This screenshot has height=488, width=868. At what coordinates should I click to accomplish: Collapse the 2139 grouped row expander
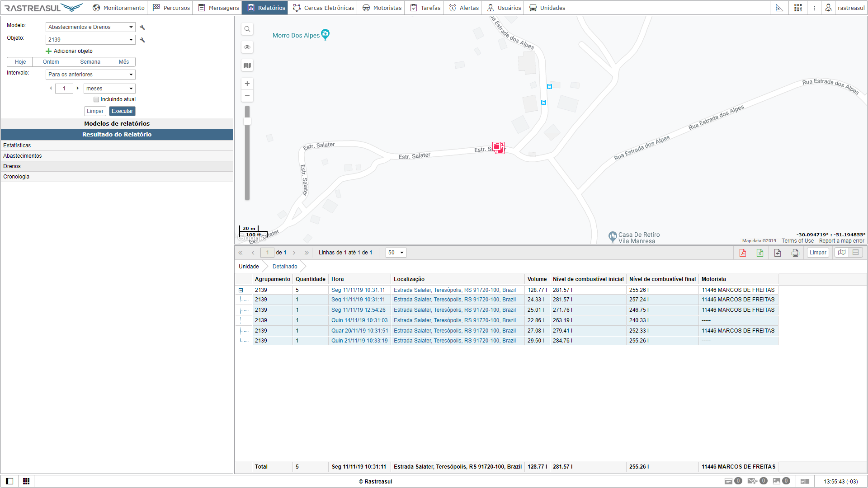(241, 291)
